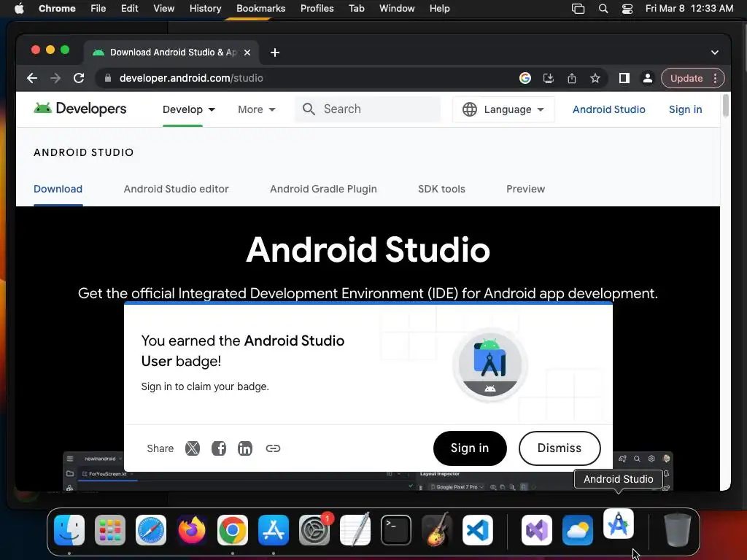The width and height of the screenshot is (747, 560).
Task: Open Chrome side panel icon
Action: 624,78
